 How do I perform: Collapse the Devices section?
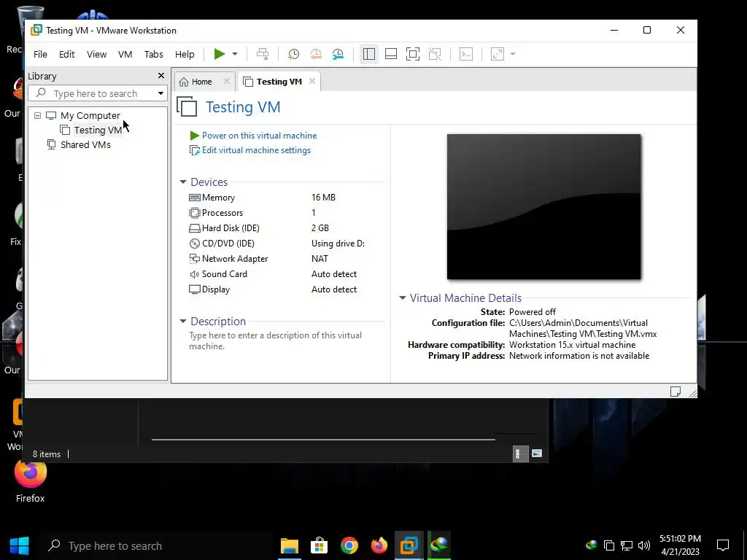coord(183,182)
